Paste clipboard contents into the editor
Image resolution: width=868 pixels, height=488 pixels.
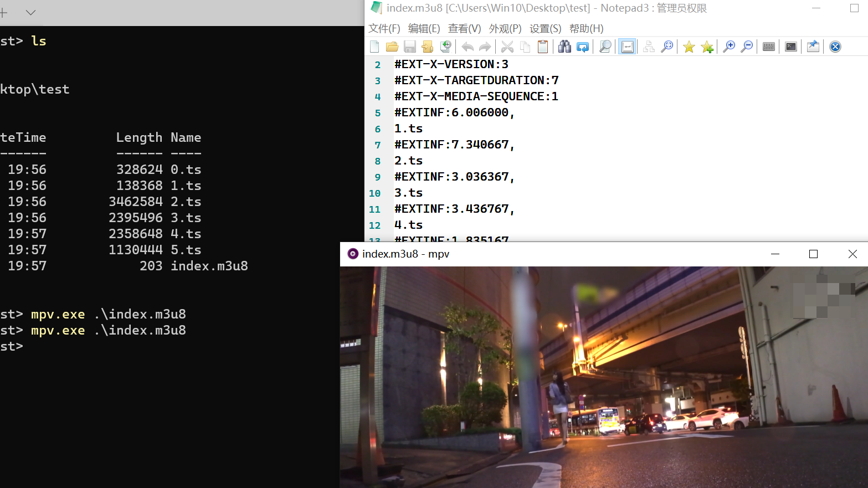(543, 47)
